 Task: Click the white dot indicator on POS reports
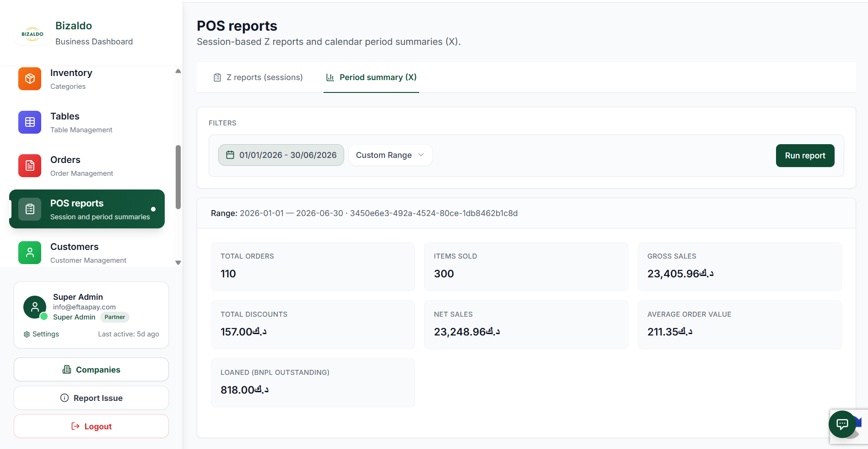[x=153, y=209]
